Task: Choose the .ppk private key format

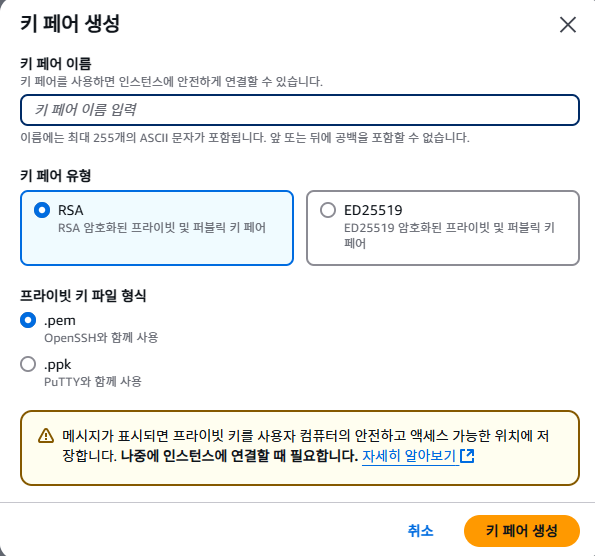Action: coord(28,364)
